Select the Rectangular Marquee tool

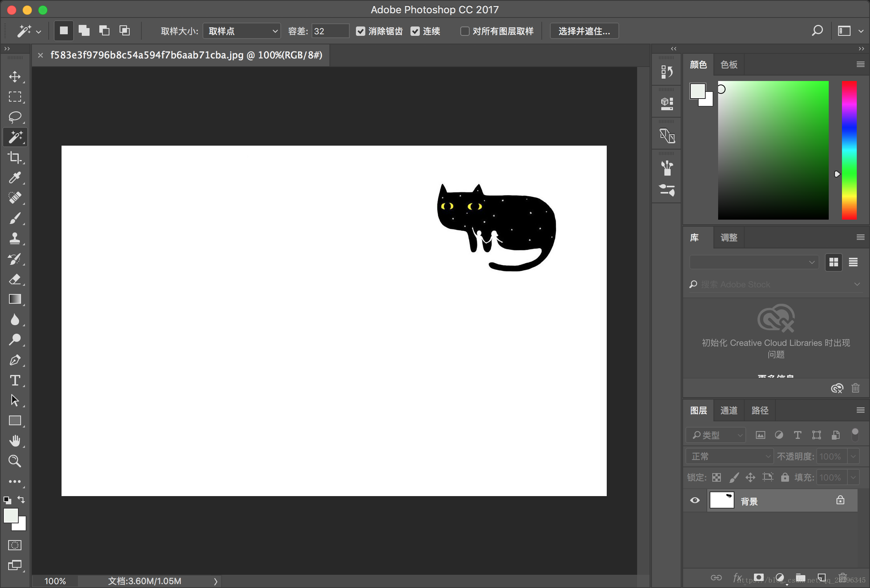click(15, 97)
